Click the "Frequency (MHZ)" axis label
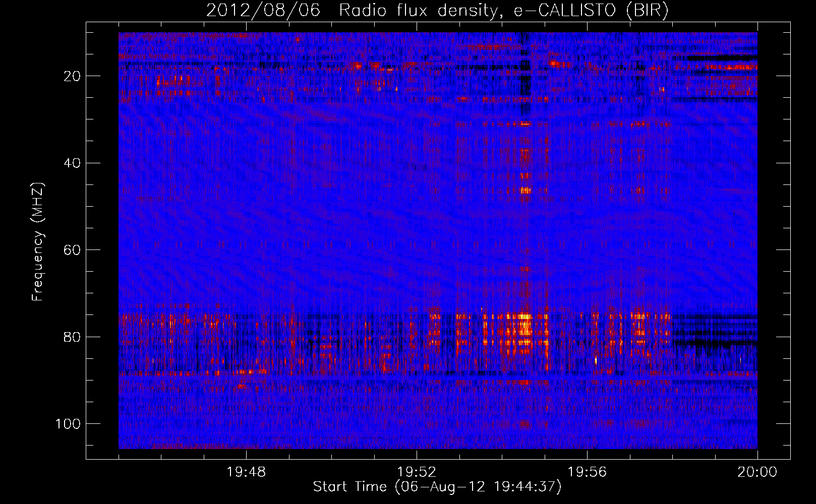Viewport: 816px width, 504px height. 38,242
